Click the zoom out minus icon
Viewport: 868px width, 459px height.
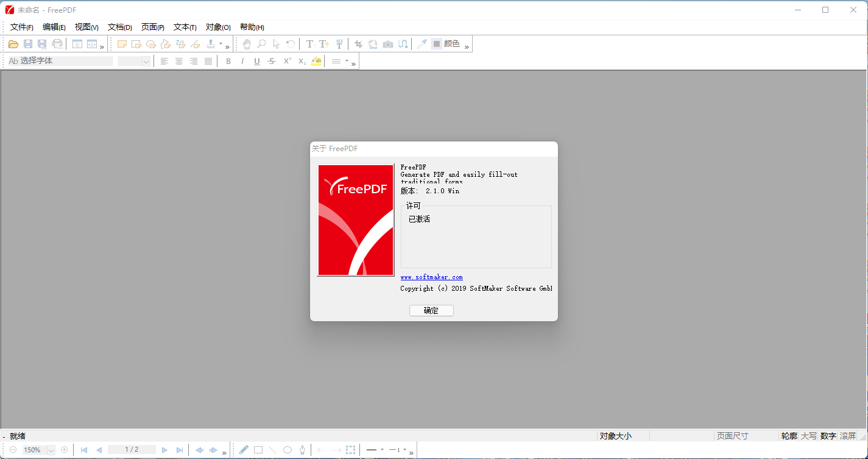[x=13, y=450]
